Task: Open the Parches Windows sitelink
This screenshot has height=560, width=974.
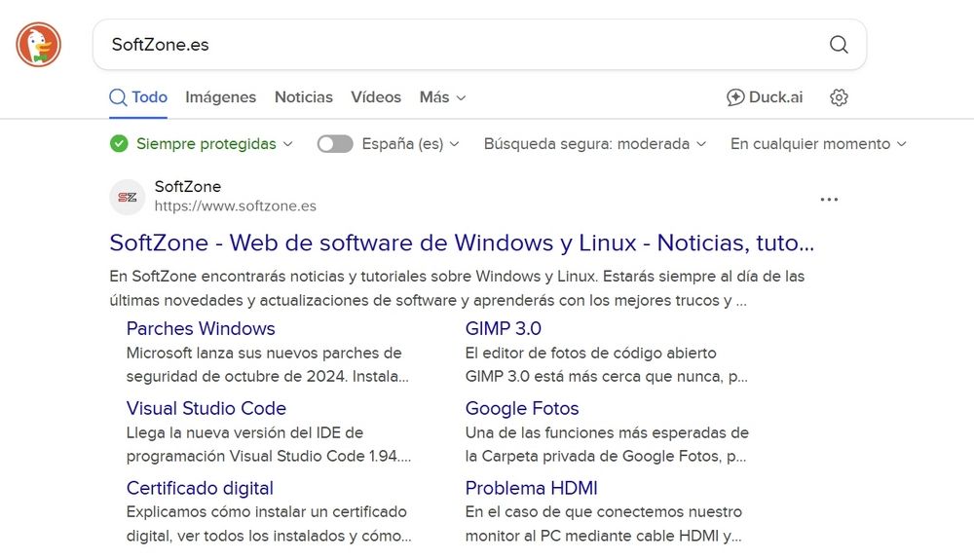Action: (201, 328)
